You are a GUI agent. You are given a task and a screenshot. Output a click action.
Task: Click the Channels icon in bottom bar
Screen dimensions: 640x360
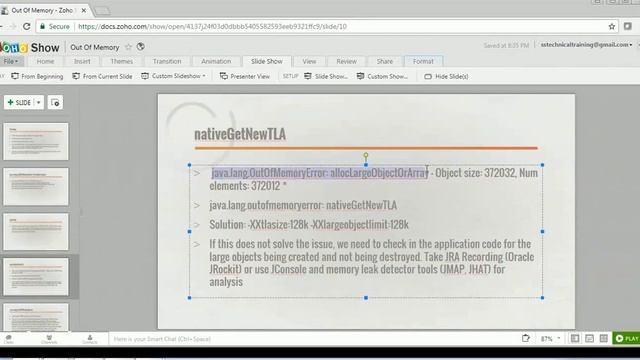point(49,339)
